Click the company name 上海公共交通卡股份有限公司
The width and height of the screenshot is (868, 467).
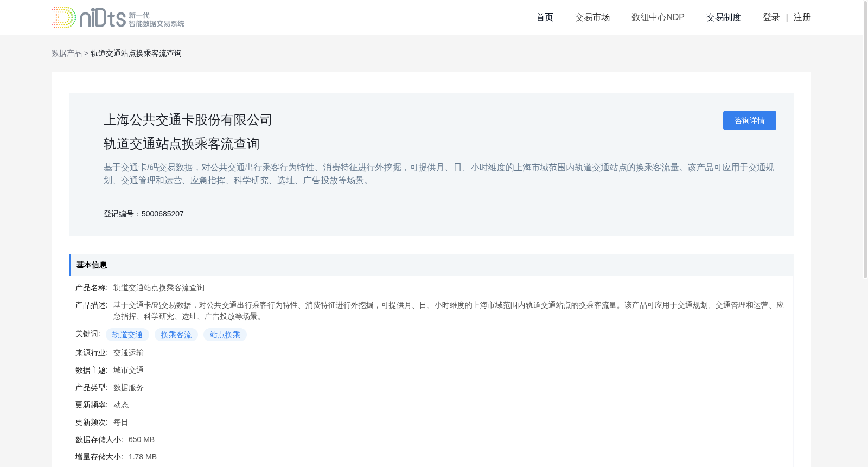click(188, 120)
